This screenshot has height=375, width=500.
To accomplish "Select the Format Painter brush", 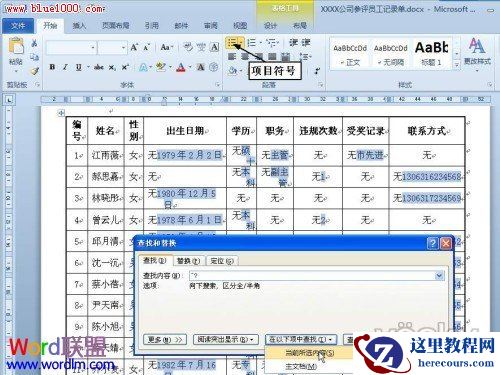I will click(34, 71).
